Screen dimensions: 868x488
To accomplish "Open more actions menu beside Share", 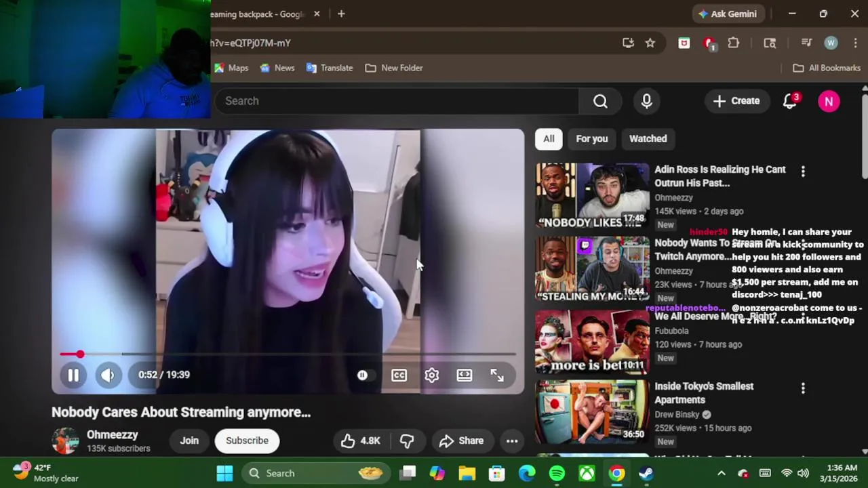I will pos(512,441).
